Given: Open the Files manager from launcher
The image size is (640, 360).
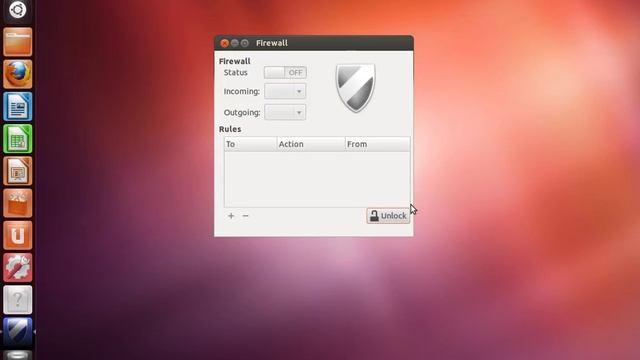Looking at the screenshot, I should tap(18, 42).
